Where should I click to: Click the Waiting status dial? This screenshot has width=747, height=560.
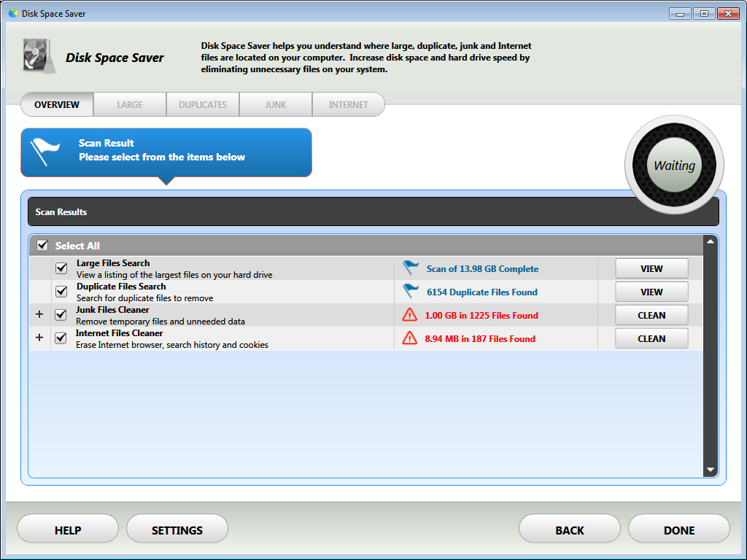[x=674, y=166]
